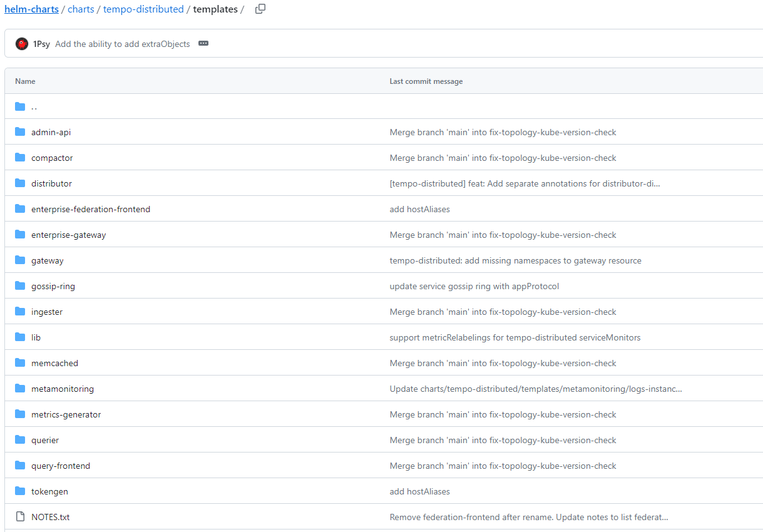
Task: Click the gossip-ring folder icon
Action: pyautogui.click(x=20, y=286)
